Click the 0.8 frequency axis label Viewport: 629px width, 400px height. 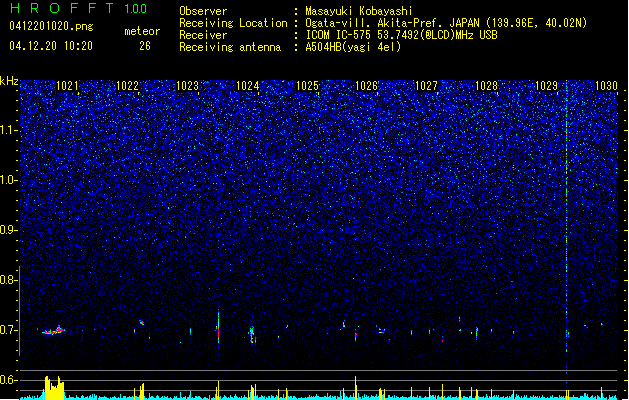coord(9,280)
